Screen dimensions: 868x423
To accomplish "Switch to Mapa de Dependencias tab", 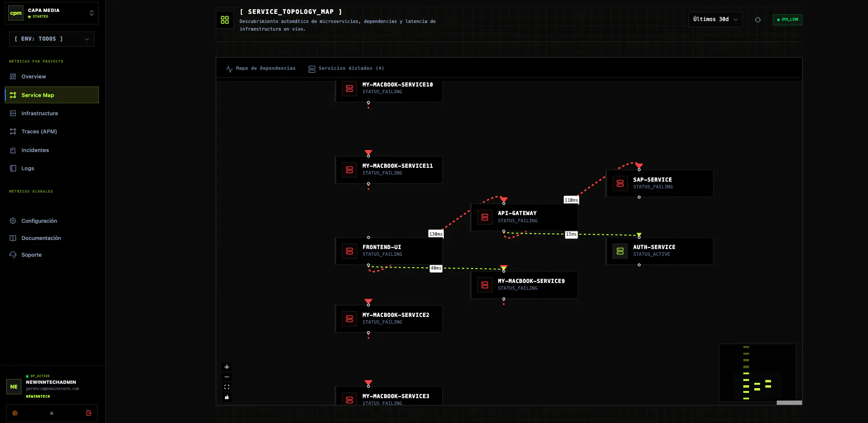I will (x=261, y=68).
